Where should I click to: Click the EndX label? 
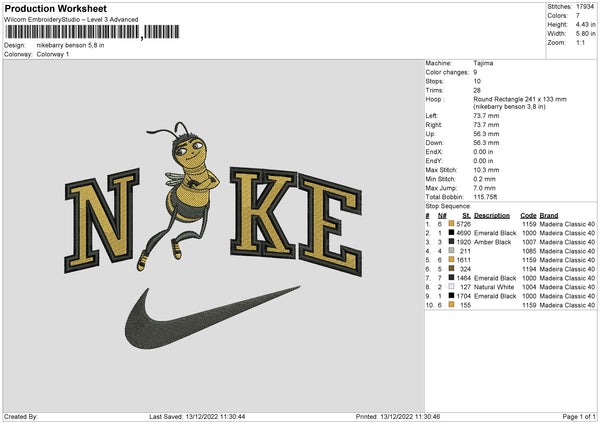coord(434,152)
